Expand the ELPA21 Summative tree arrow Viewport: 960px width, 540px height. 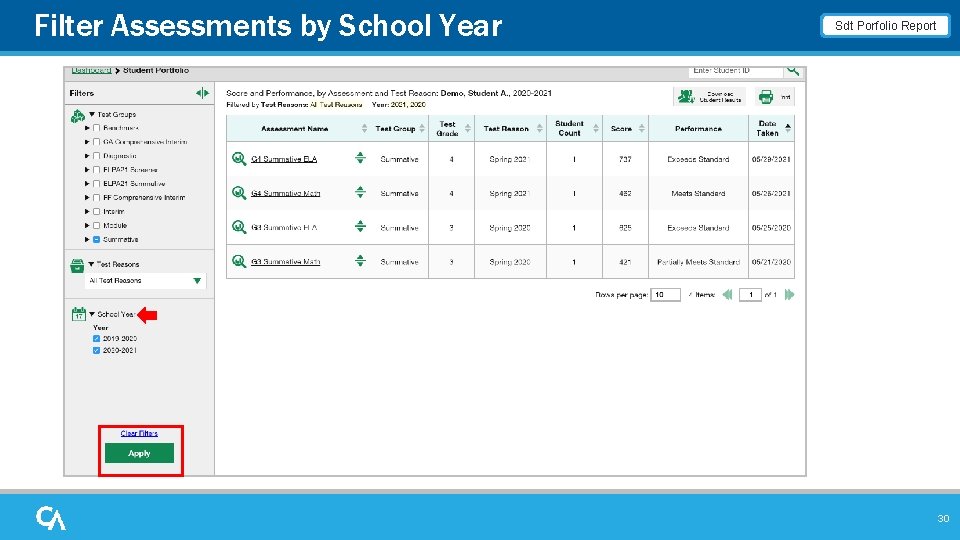coord(87,184)
